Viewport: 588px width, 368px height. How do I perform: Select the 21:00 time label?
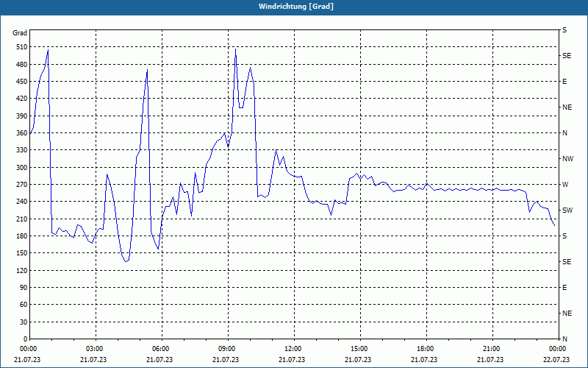tap(491, 348)
